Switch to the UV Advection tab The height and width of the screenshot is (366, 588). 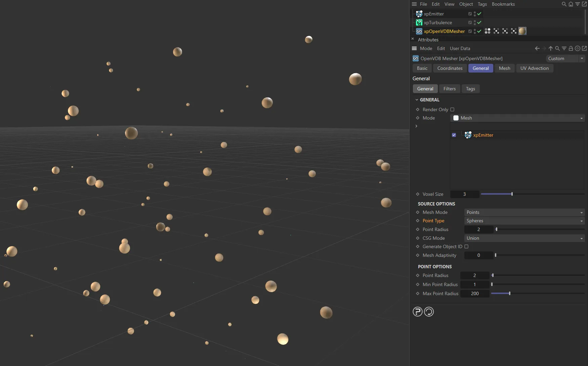[x=534, y=68]
